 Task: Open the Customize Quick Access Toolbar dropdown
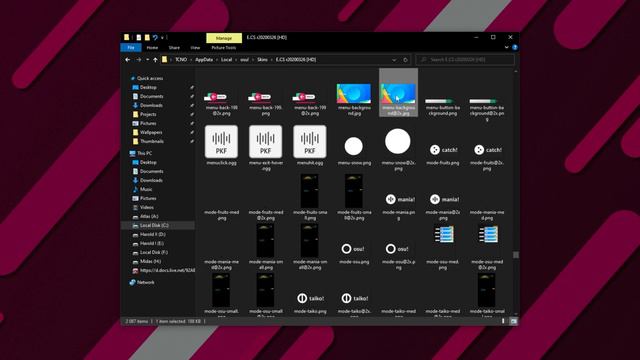point(162,38)
